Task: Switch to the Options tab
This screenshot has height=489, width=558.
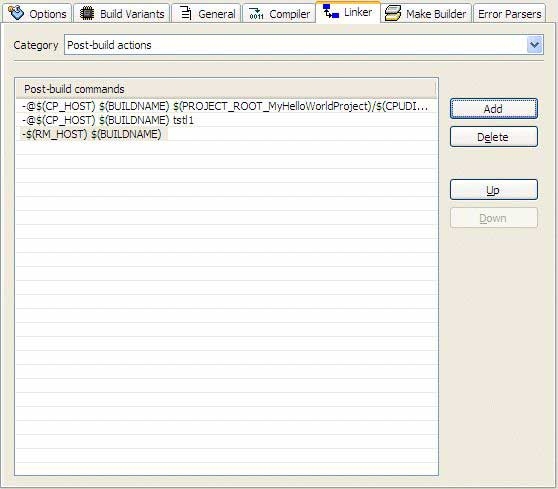Action: [x=37, y=13]
